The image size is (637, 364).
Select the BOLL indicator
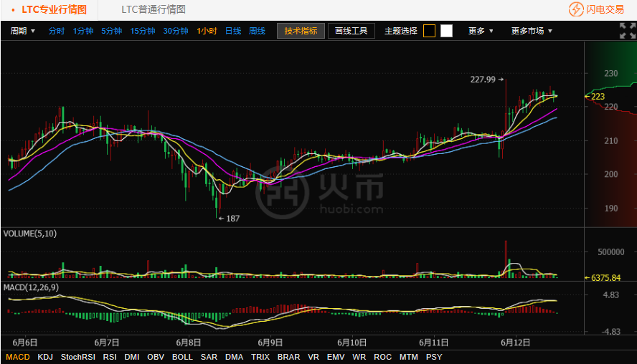pyautogui.click(x=182, y=357)
